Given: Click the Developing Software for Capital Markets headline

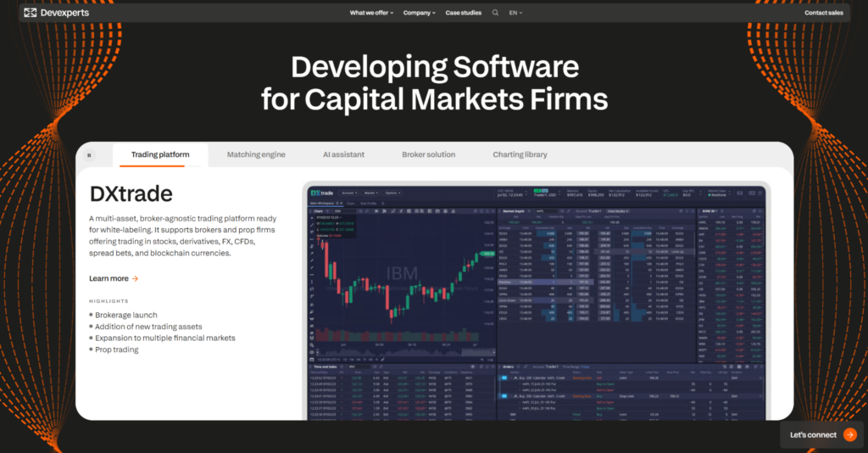Looking at the screenshot, I should pyautogui.click(x=435, y=83).
